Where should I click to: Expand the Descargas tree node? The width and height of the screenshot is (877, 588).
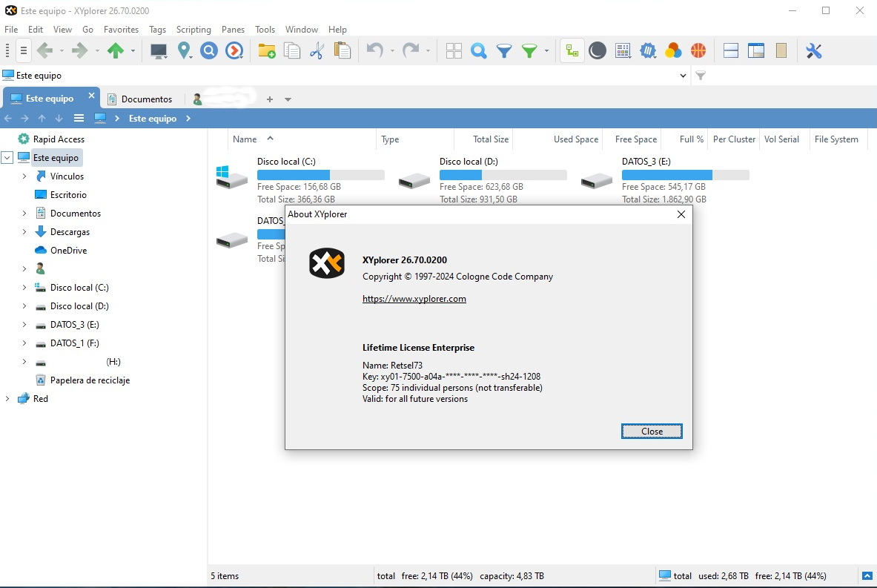tap(24, 231)
